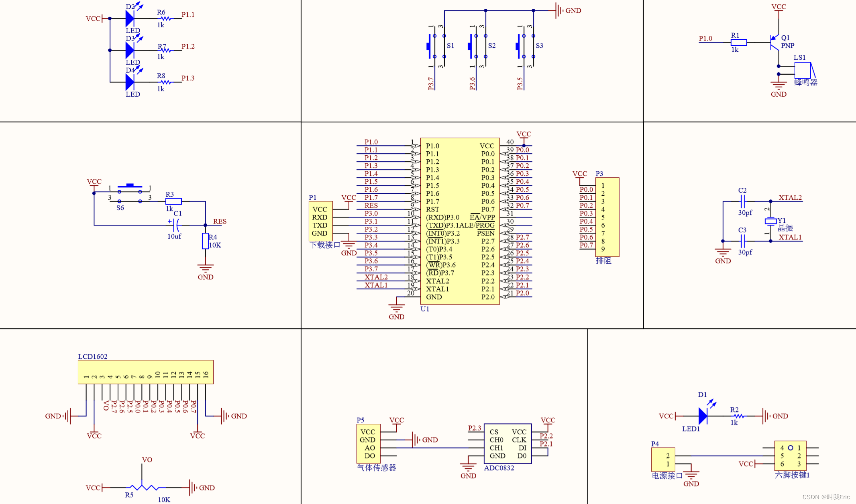Click the P3.7 net label under S1

click(x=431, y=83)
